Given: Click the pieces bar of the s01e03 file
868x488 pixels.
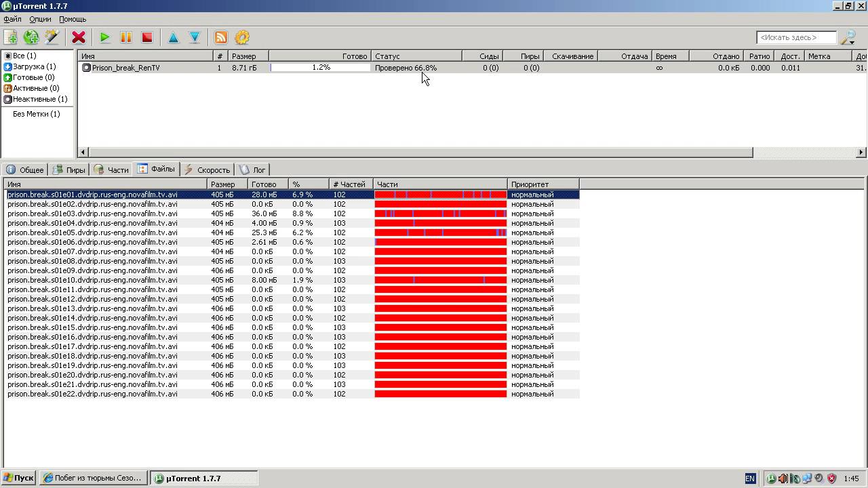Looking at the screenshot, I should pyautogui.click(x=441, y=213).
